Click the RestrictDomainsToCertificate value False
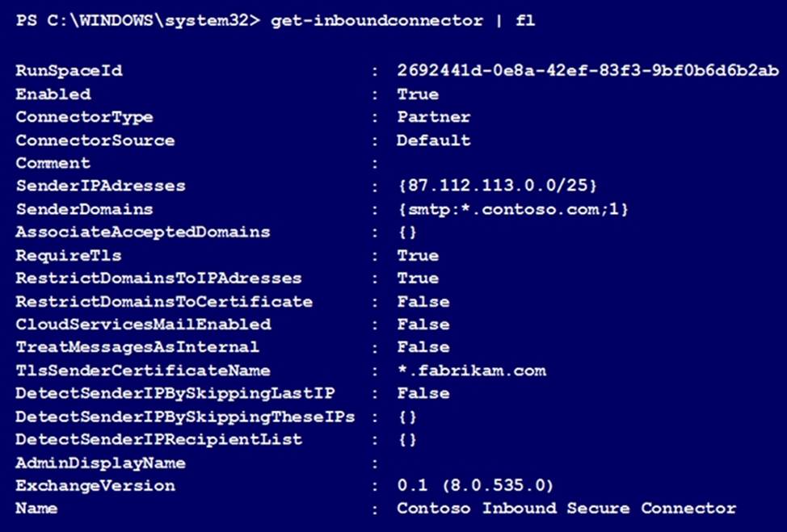This screenshot has width=787, height=532. pyautogui.click(x=423, y=302)
